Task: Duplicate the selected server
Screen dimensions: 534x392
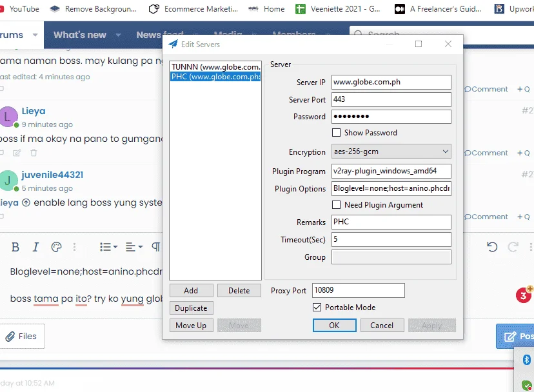Action: (x=191, y=308)
